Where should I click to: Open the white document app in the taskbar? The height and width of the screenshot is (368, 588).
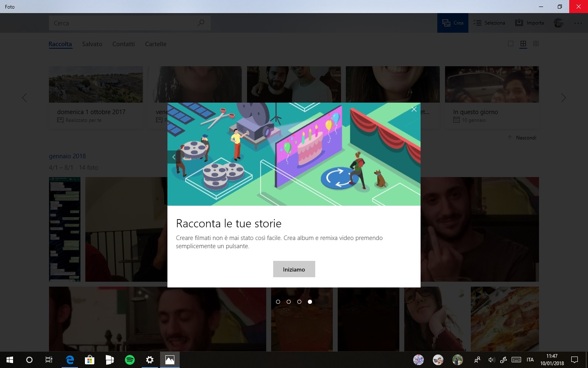[x=110, y=360]
